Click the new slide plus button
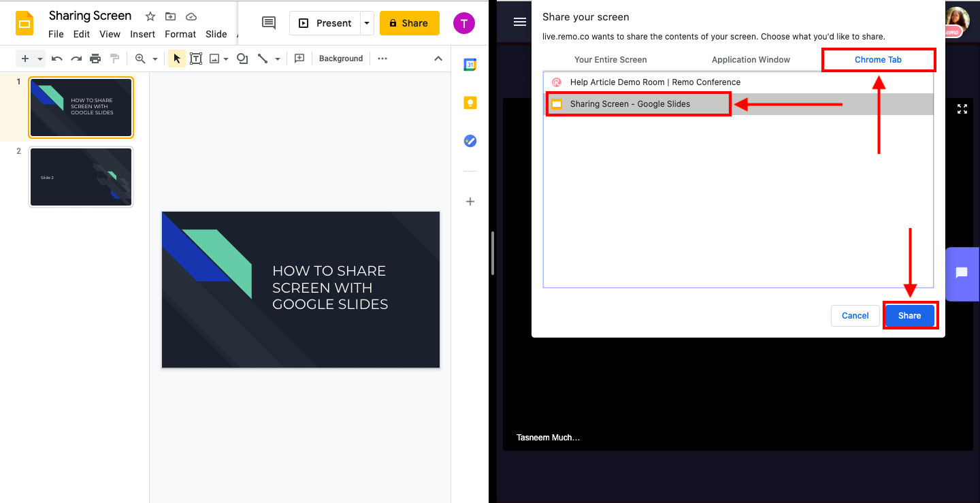 25,59
